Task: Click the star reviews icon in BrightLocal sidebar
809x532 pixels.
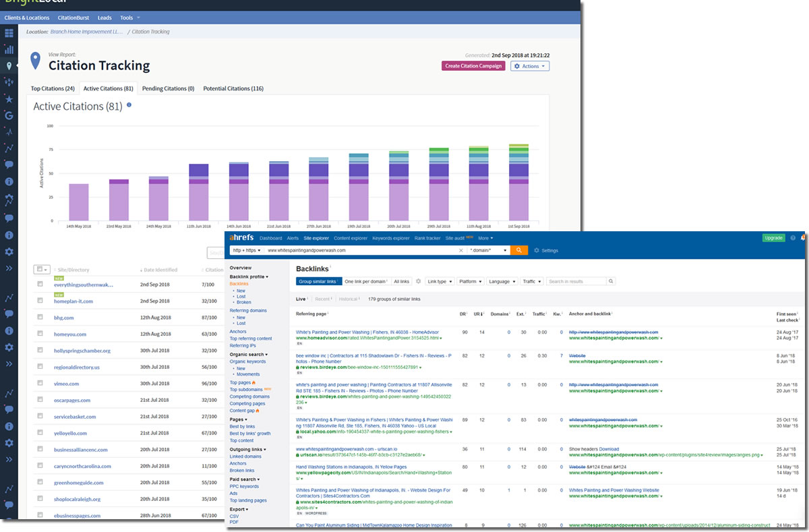Action: tap(9, 99)
